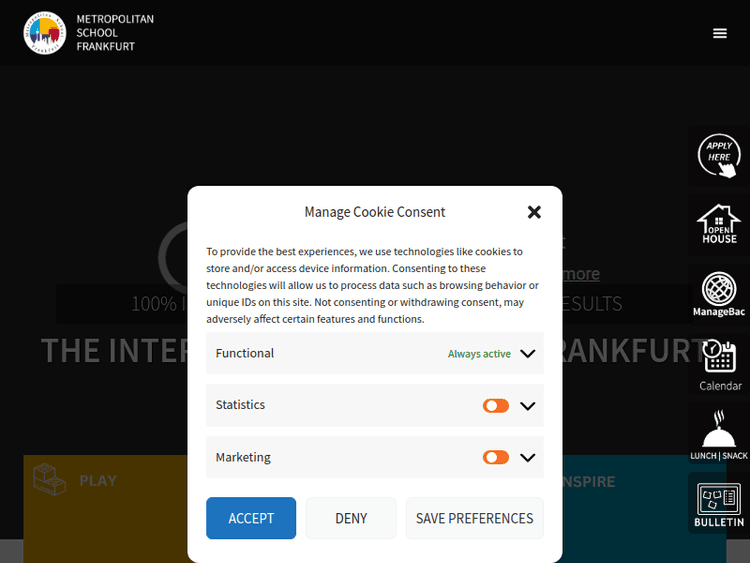Open the Bulletin board icon

pos(718,503)
